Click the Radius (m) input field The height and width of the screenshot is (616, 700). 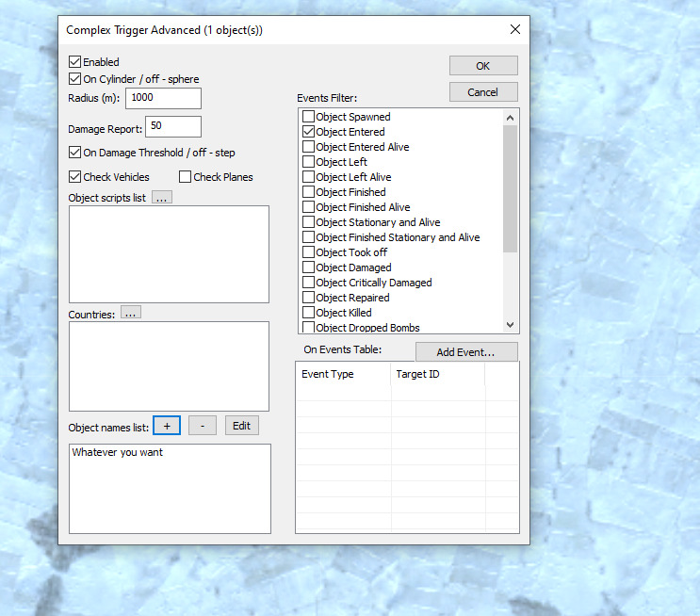pos(163,98)
